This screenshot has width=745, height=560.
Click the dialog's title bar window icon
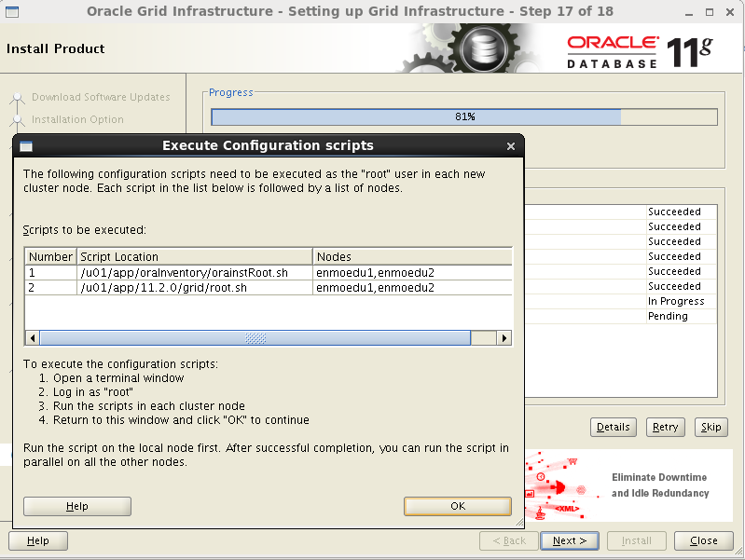[26, 146]
